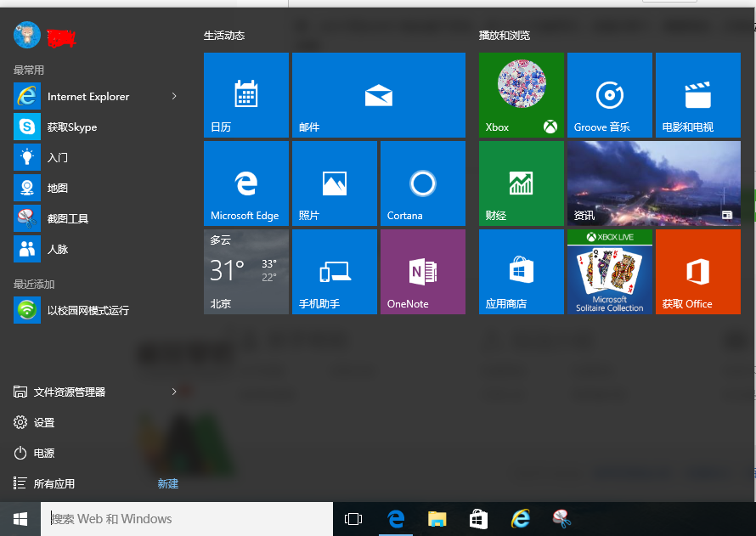Open the 手机助手 tile
756x536 pixels.
(334, 271)
